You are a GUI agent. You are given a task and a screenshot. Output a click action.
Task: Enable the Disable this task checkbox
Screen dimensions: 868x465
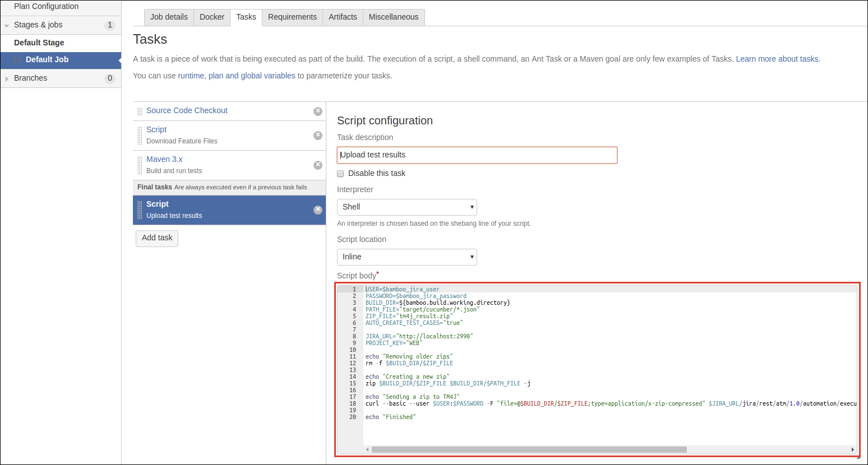tap(340, 174)
